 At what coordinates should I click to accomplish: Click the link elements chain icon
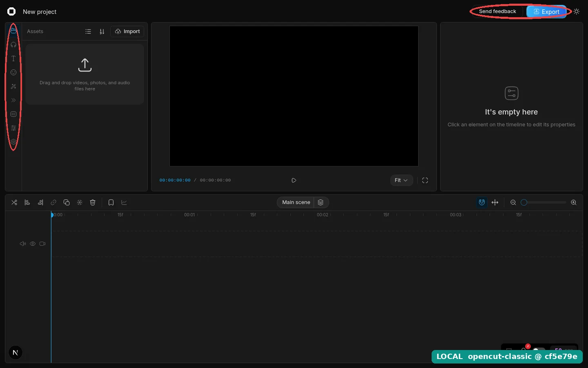(x=53, y=202)
